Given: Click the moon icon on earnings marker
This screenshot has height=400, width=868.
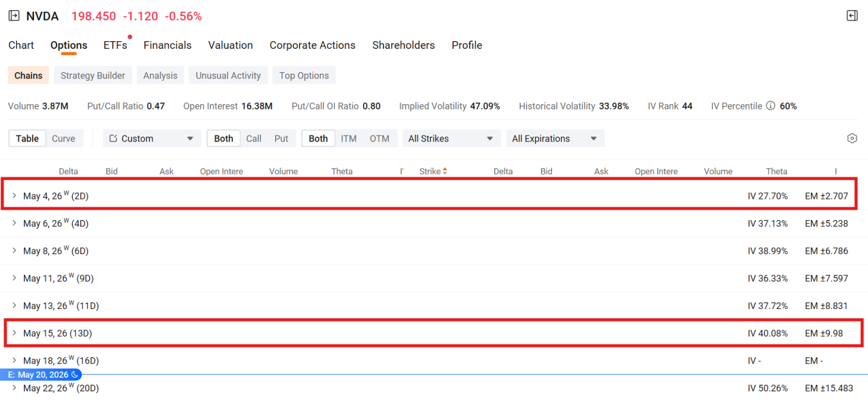Looking at the screenshot, I should tap(75, 375).
